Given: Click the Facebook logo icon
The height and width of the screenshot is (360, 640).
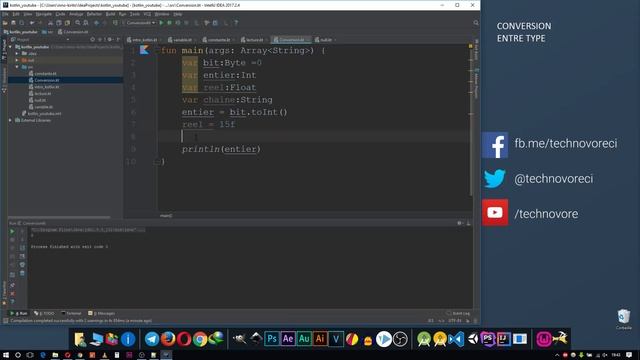Looking at the screenshot, I should [495, 145].
